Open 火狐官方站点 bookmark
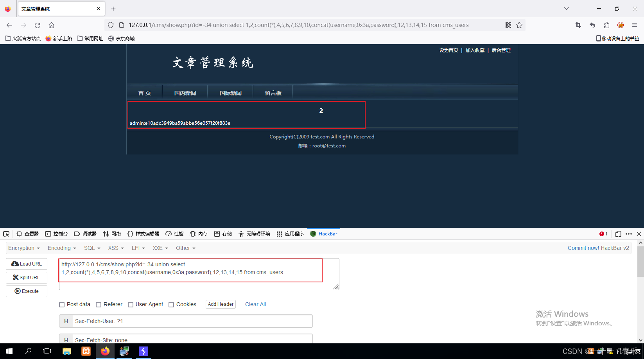Image resolution: width=644 pixels, height=359 pixels. [23, 38]
